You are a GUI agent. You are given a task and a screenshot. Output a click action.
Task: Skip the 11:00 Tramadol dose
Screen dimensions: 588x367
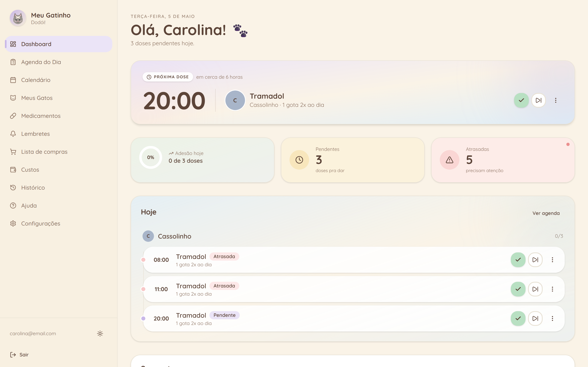coord(535,289)
